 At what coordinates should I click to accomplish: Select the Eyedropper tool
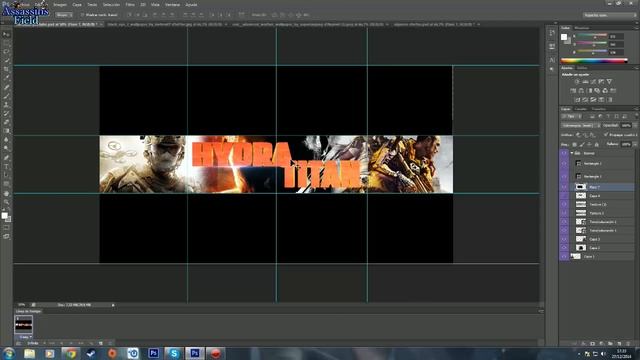pos(6,78)
